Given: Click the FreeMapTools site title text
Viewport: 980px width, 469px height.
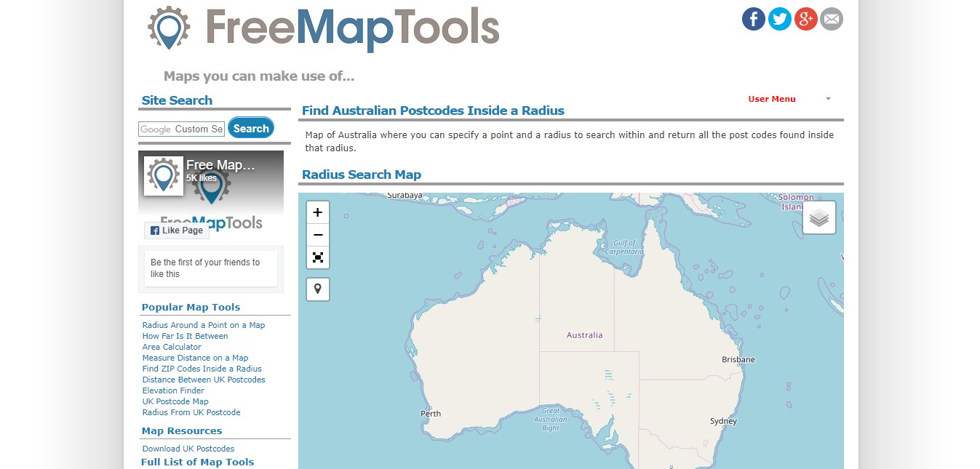Looking at the screenshot, I should (352, 29).
